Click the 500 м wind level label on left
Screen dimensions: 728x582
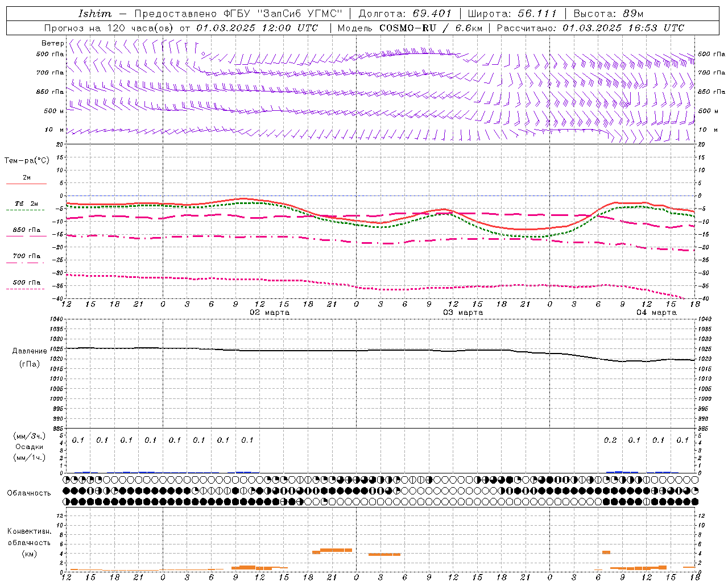[x=54, y=111]
